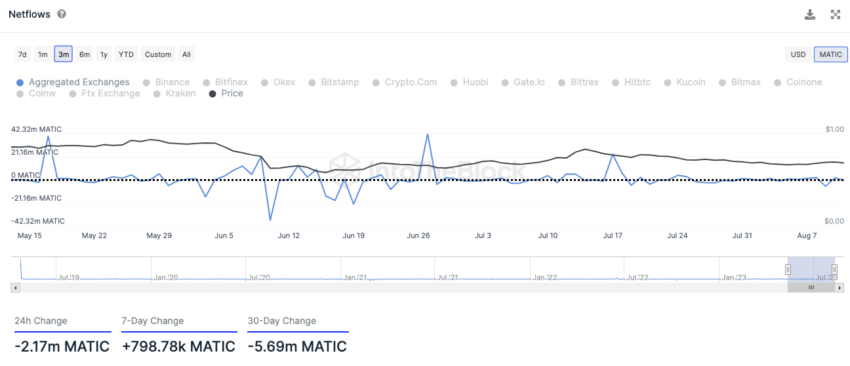
Task: Toggle Coinone series in legend
Action: (798, 82)
